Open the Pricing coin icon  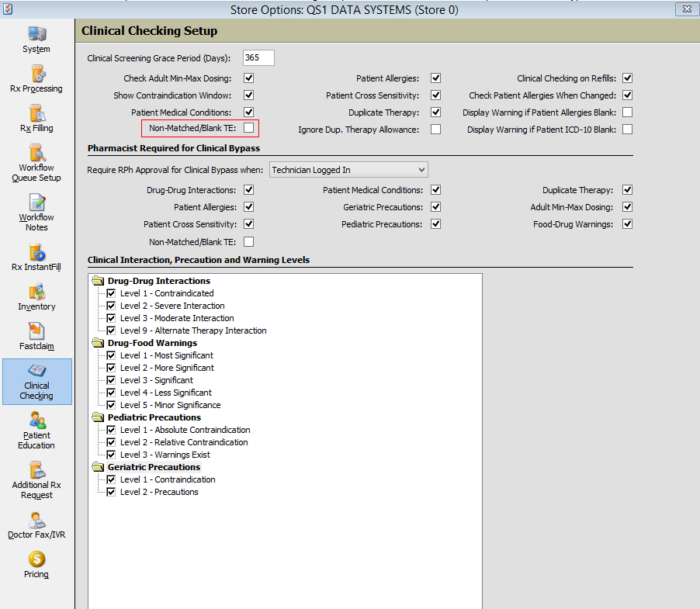click(36, 559)
